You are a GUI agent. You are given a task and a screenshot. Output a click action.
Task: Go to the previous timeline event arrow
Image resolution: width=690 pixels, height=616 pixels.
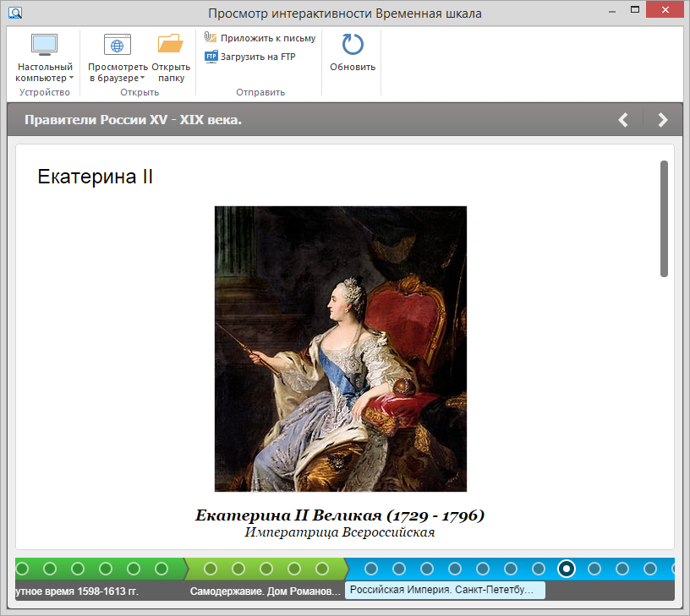[623, 120]
